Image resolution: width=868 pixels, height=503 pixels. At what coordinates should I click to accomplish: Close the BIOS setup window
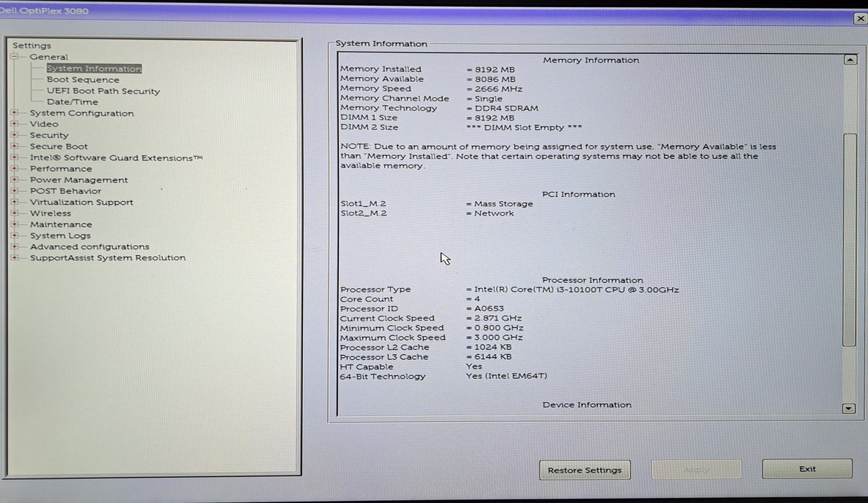[x=860, y=19]
